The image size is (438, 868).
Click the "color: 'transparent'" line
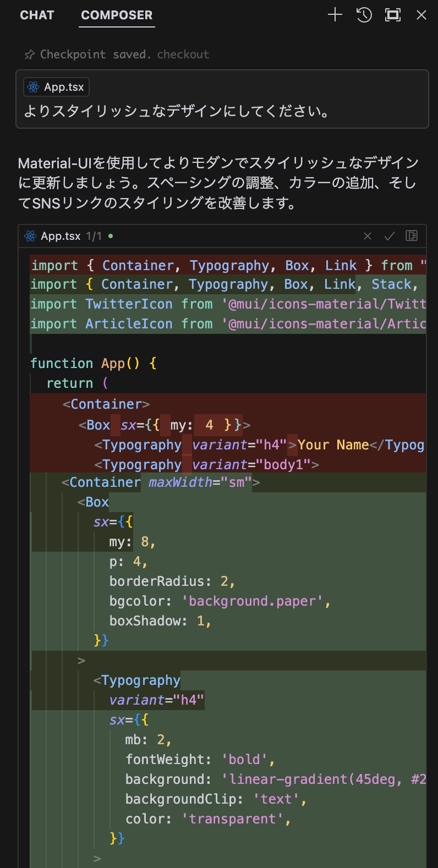[x=208, y=819]
